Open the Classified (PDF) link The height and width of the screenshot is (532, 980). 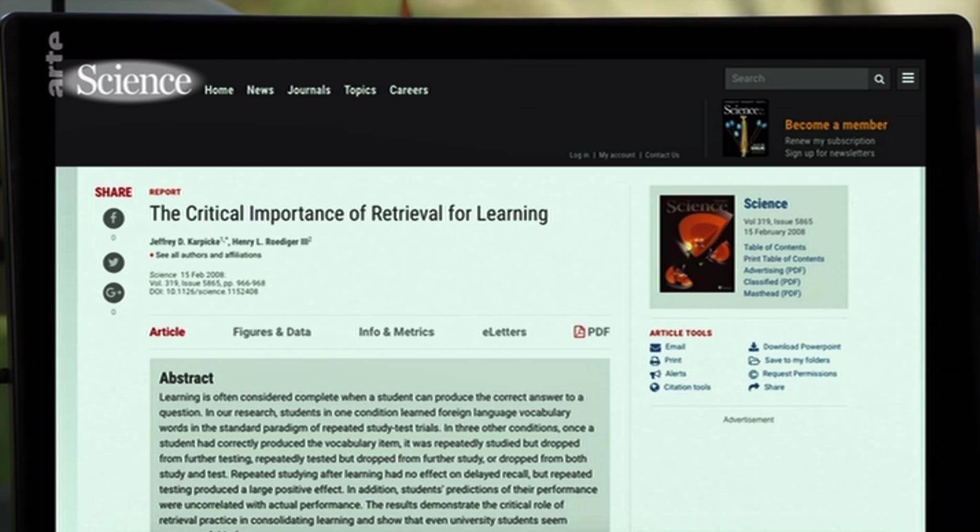pos(772,282)
